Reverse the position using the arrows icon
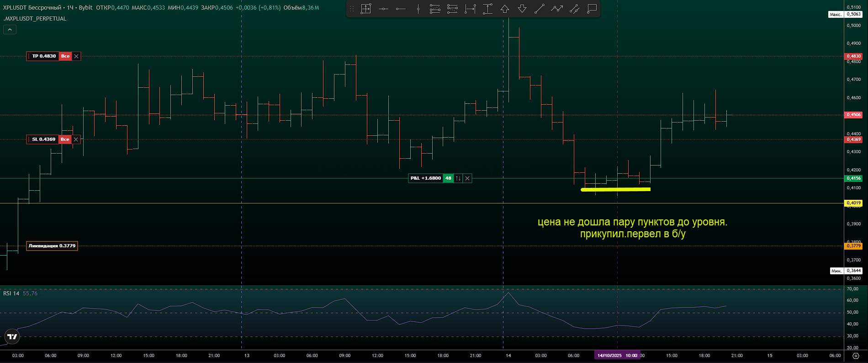Viewport: 868px width, 363px height. coord(458,178)
